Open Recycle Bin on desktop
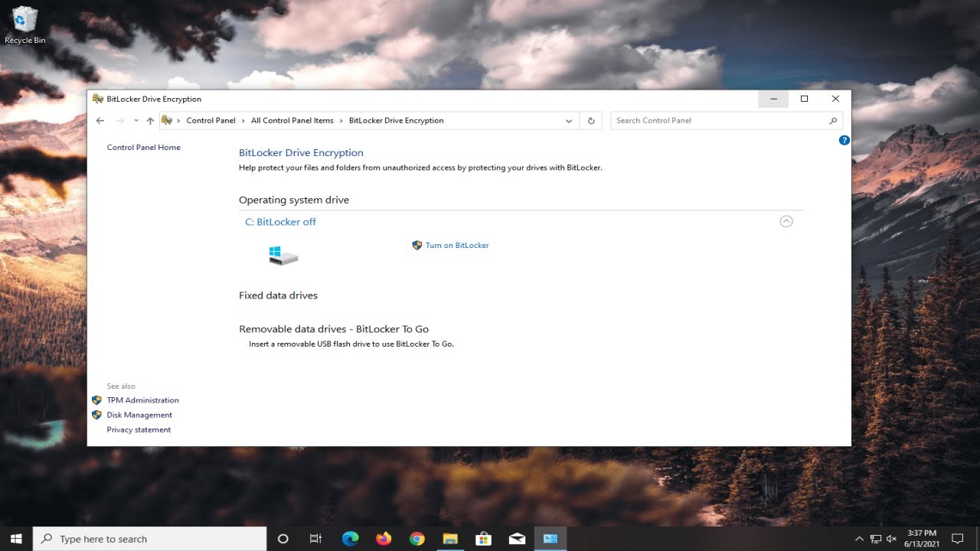 pos(24,24)
